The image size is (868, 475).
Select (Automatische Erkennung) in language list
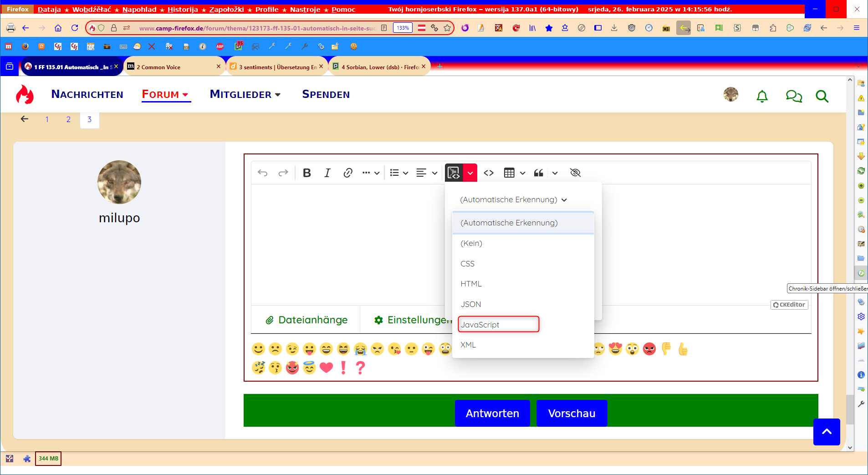(523, 223)
